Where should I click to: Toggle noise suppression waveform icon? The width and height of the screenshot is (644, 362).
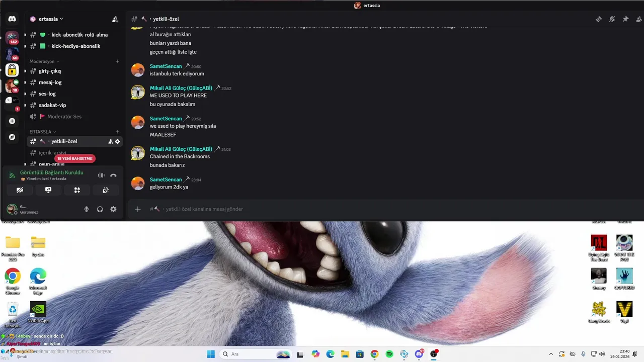click(x=101, y=175)
